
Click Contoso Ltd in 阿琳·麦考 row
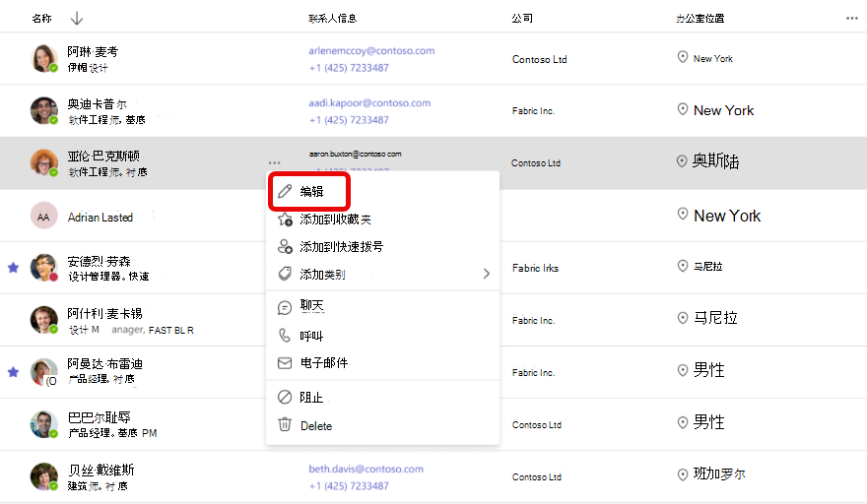point(540,59)
